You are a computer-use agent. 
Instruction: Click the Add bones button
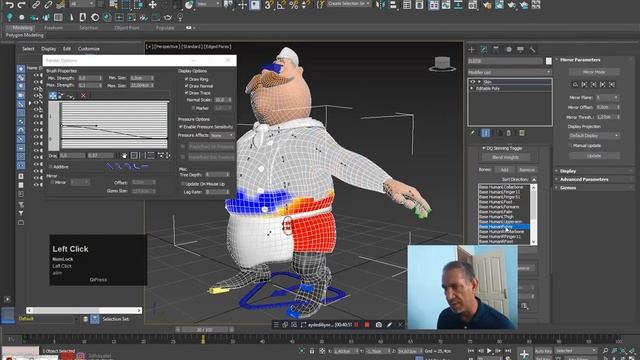pos(504,170)
